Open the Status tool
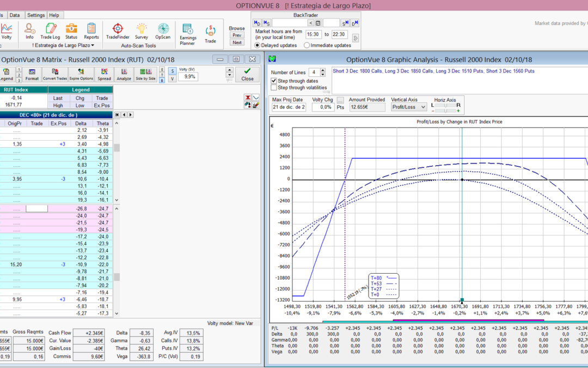Viewport: 588px width, 368px height. pos(71,31)
